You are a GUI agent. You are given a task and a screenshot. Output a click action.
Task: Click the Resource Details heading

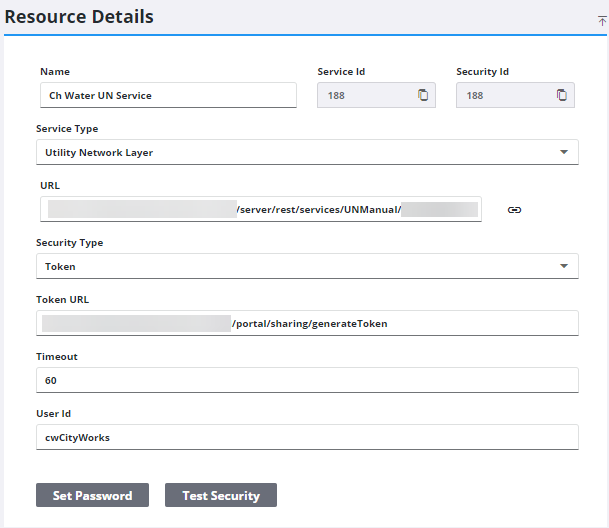[x=80, y=17]
